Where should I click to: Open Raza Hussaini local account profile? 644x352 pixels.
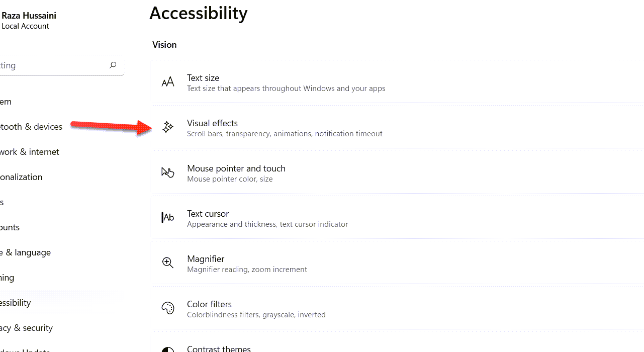(x=29, y=21)
